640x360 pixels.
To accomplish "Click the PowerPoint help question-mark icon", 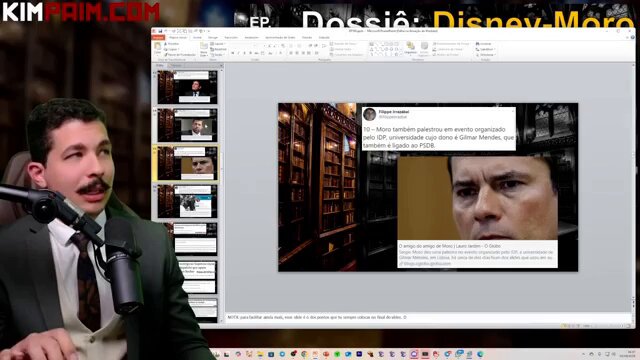I will click(x=633, y=37).
